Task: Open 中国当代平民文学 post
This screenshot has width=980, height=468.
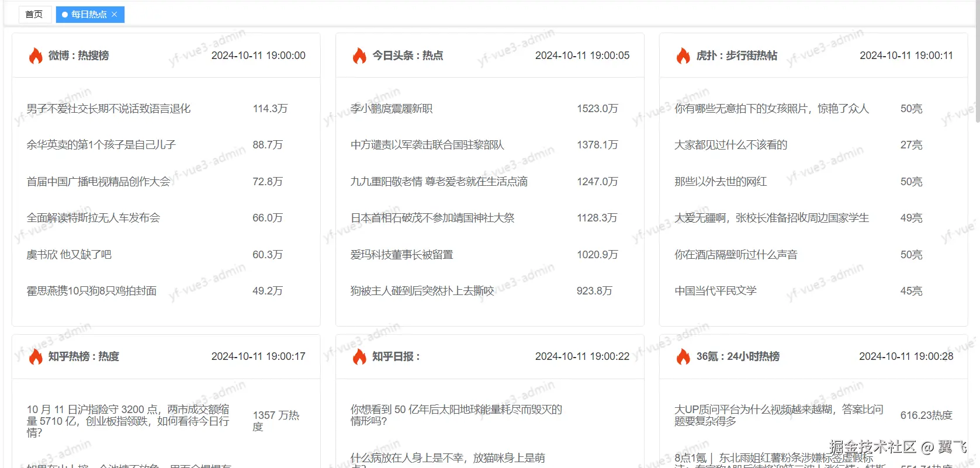Action: pyautogui.click(x=715, y=291)
